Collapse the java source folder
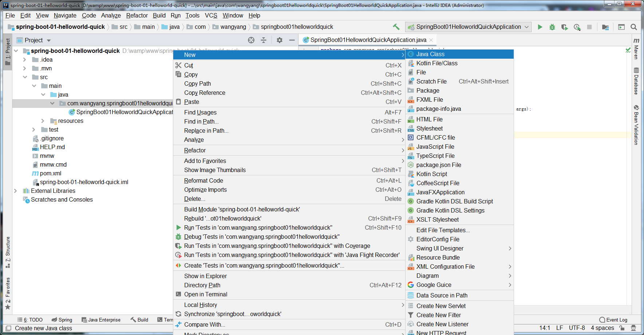The image size is (644, 335). tap(43, 94)
